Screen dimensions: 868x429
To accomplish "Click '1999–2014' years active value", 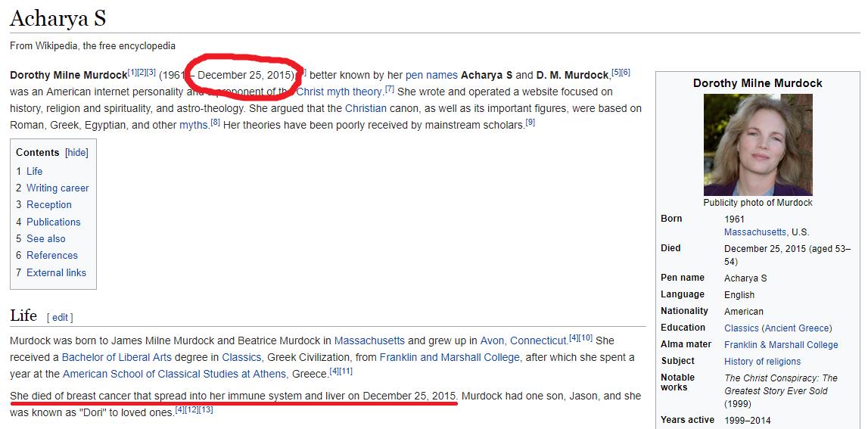I will pos(748,421).
